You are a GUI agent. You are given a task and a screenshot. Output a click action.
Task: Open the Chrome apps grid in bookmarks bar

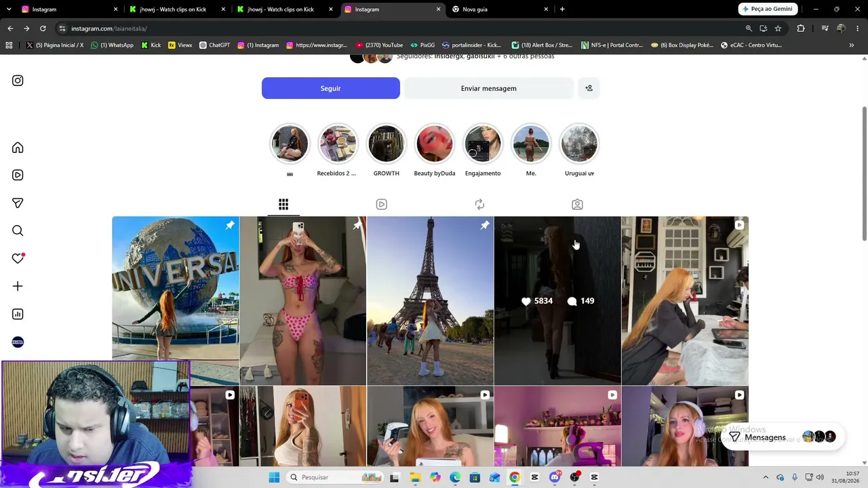(x=9, y=45)
